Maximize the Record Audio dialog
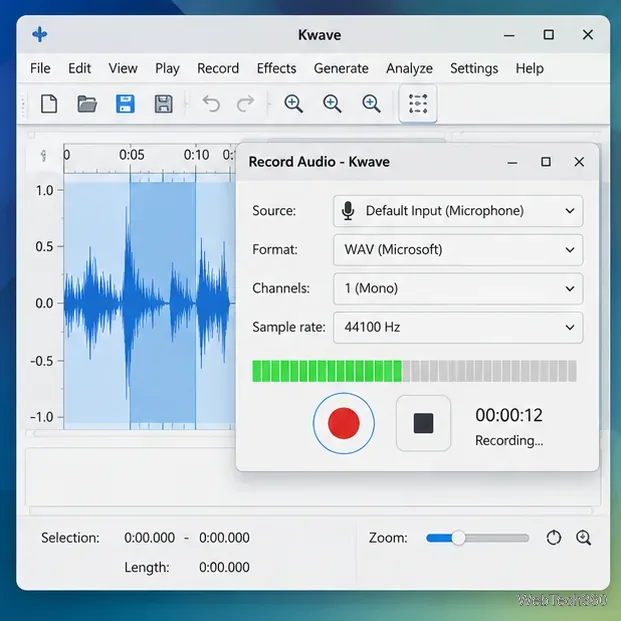Screen dimensions: 621x621 (x=546, y=162)
